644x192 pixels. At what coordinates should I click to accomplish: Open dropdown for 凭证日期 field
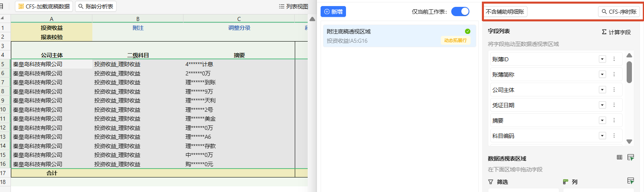(602, 105)
